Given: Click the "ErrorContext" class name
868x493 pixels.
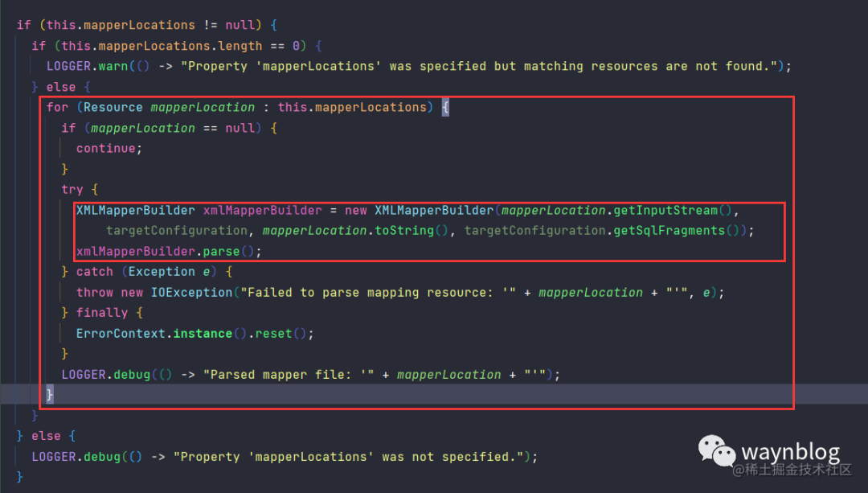Looking at the screenshot, I should click(x=121, y=334).
